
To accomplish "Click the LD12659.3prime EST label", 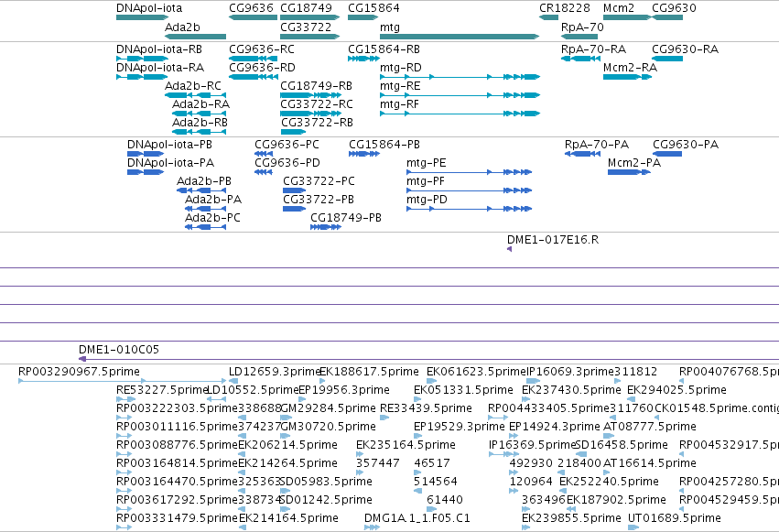I will click(275, 372).
